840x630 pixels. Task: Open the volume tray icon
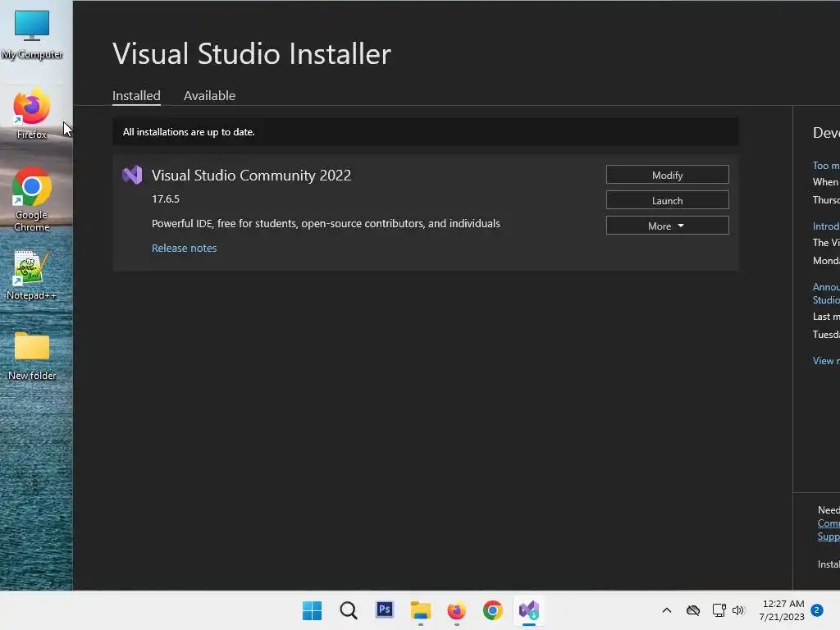[x=738, y=610]
